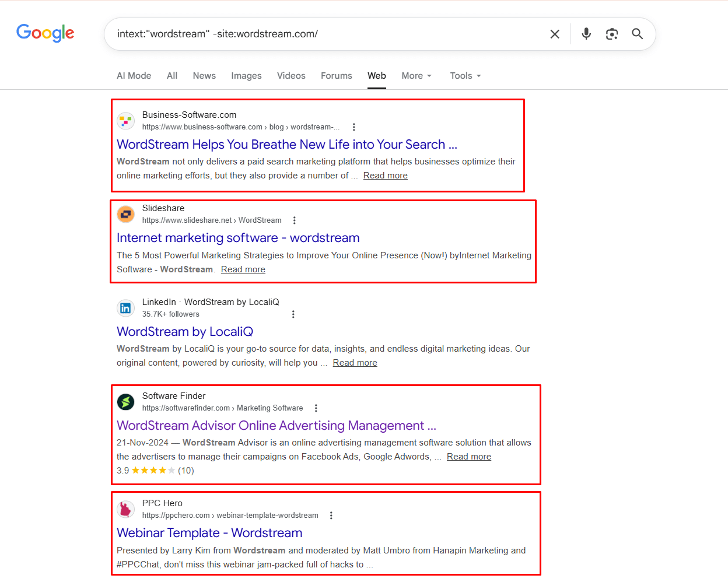Viewport: 728px width, 582px height.
Task: Click the 'PPC Hero' site name
Action: coord(162,503)
